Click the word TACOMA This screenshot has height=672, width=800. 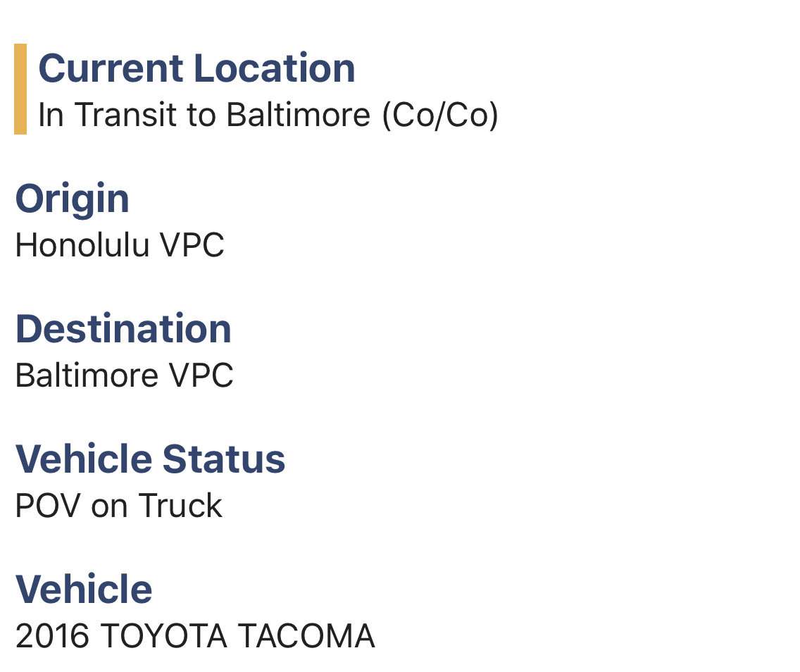click(x=306, y=636)
